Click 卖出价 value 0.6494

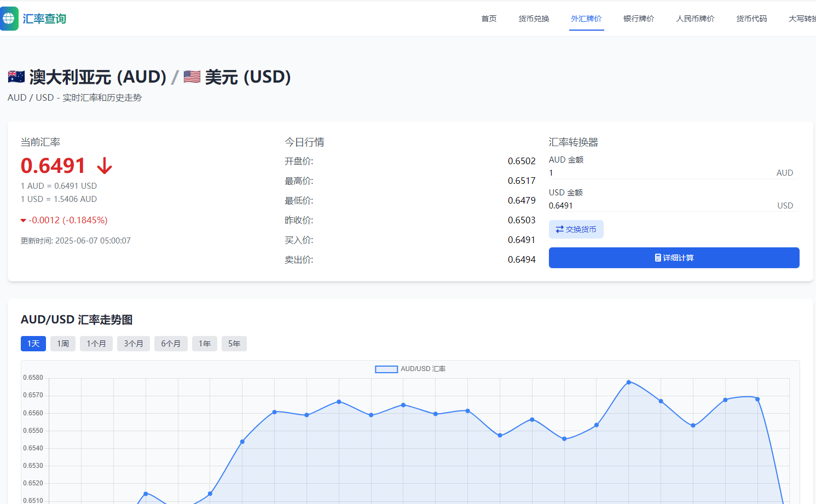522,259
